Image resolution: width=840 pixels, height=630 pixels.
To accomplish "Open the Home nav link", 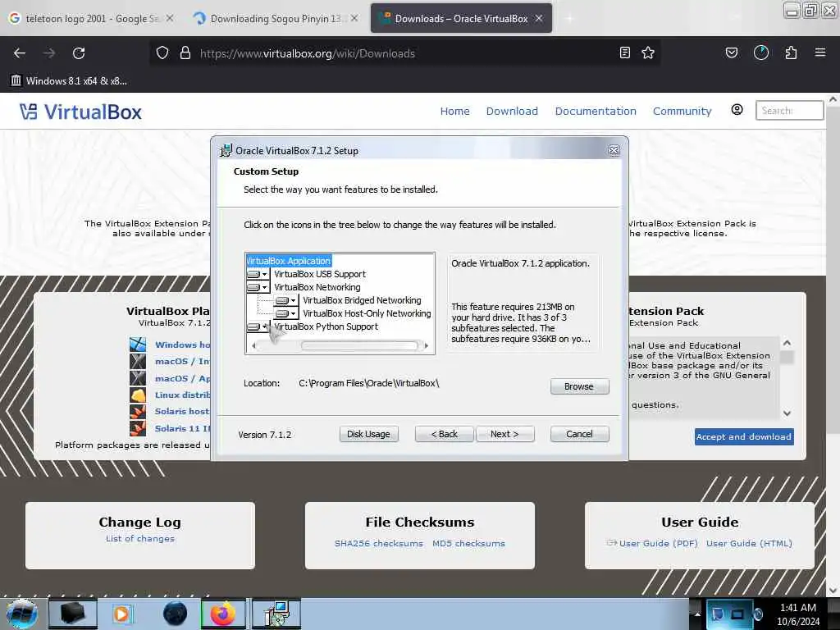I will click(454, 111).
